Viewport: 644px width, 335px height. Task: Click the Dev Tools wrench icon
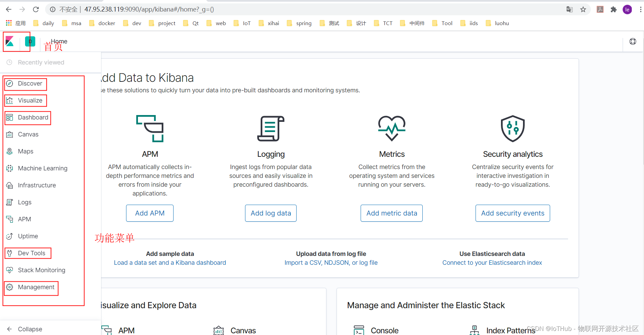click(10, 253)
